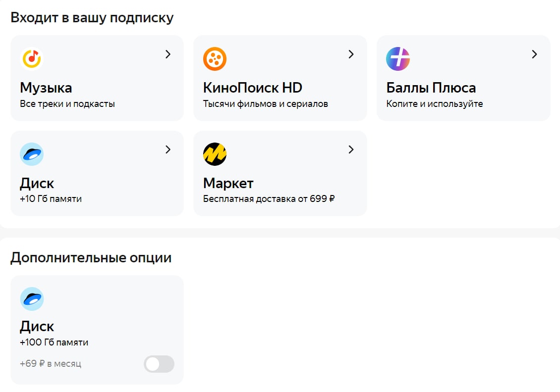The image size is (560, 392).
Task: Click the Yandex Music icon
Action: click(x=32, y=58)
